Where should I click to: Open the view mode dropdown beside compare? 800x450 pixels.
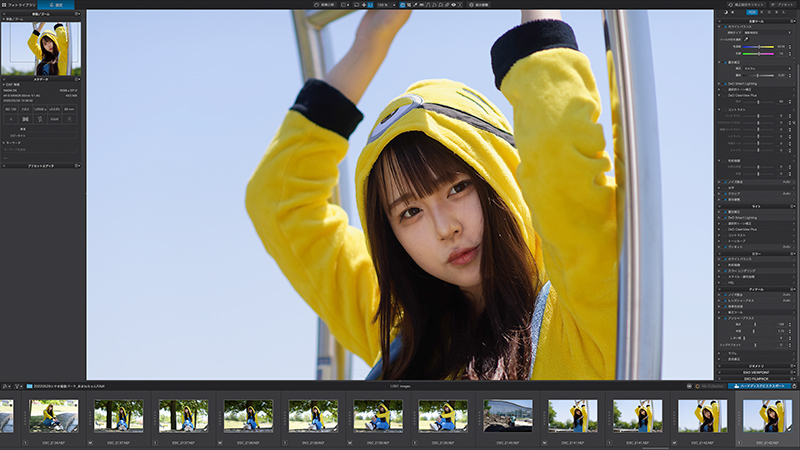click(345, 5)
